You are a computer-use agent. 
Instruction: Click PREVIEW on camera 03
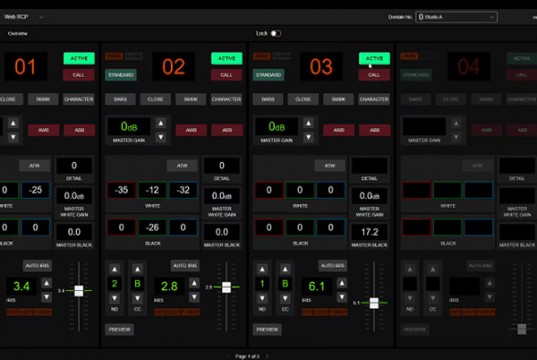[x=267, y=330]
